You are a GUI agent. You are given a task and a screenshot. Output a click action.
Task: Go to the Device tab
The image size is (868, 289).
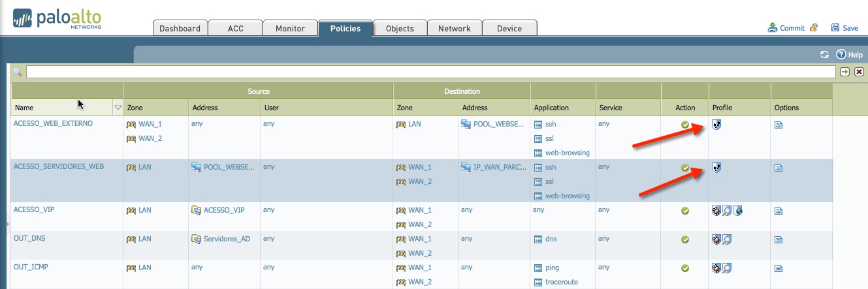[x=509, y=29]
